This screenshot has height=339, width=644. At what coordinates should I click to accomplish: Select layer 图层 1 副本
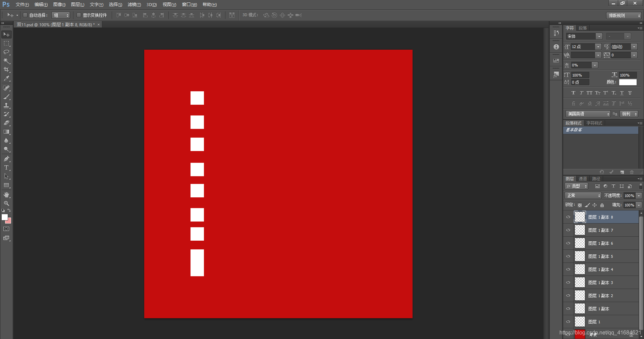pyautogui.click(x=601, y=309)
